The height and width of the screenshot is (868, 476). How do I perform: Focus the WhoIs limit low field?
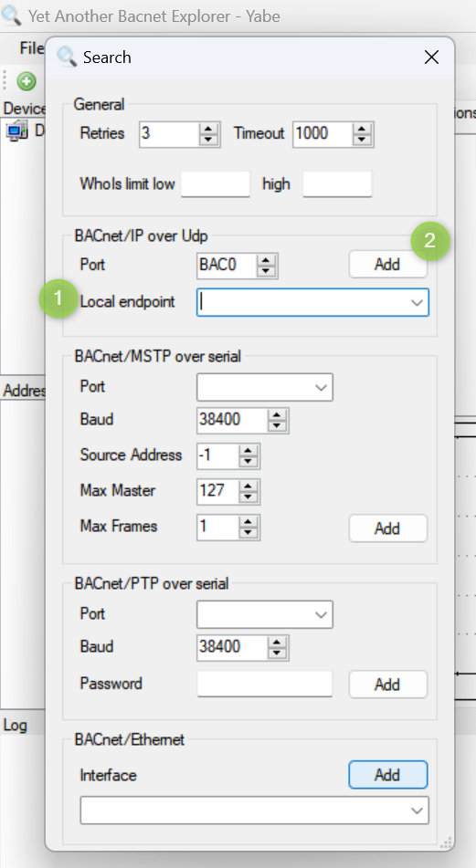point(216,183)
